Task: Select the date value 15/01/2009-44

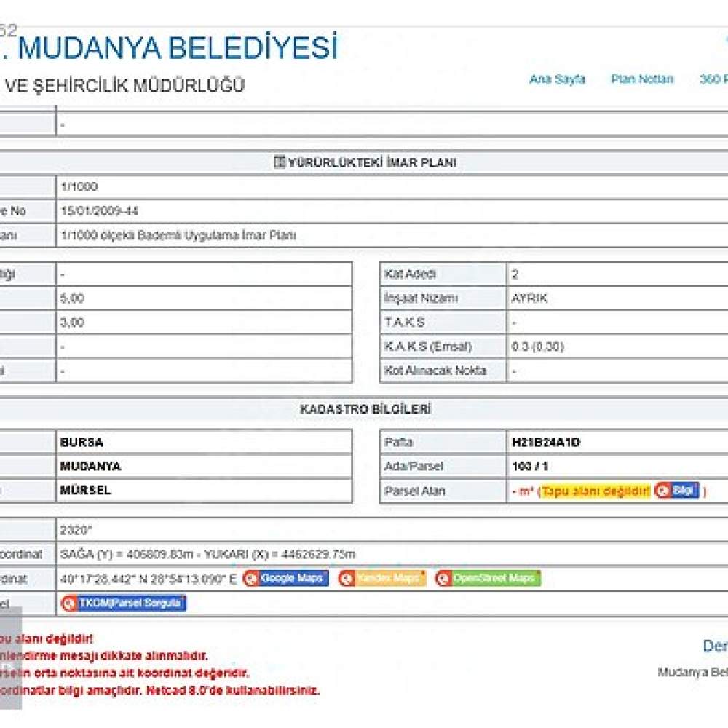Action: click(99, 211)
